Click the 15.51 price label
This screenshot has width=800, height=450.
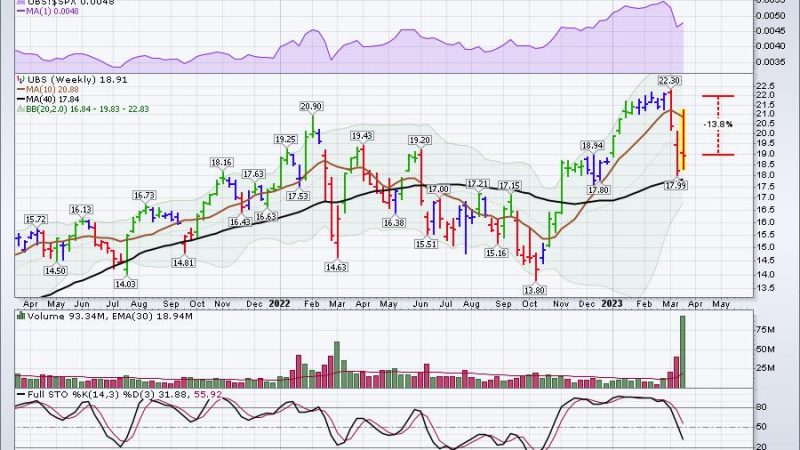(x=426, y=244)
